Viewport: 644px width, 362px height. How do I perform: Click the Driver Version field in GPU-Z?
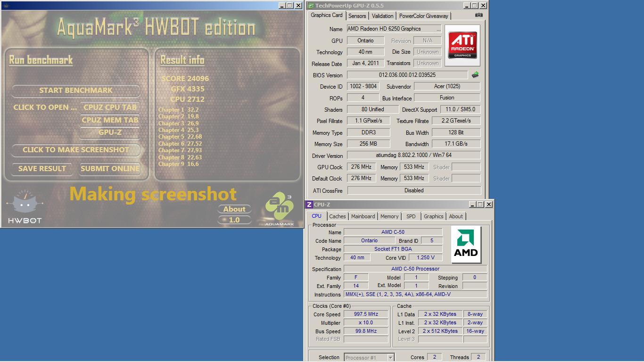click(x=413, y=155)
